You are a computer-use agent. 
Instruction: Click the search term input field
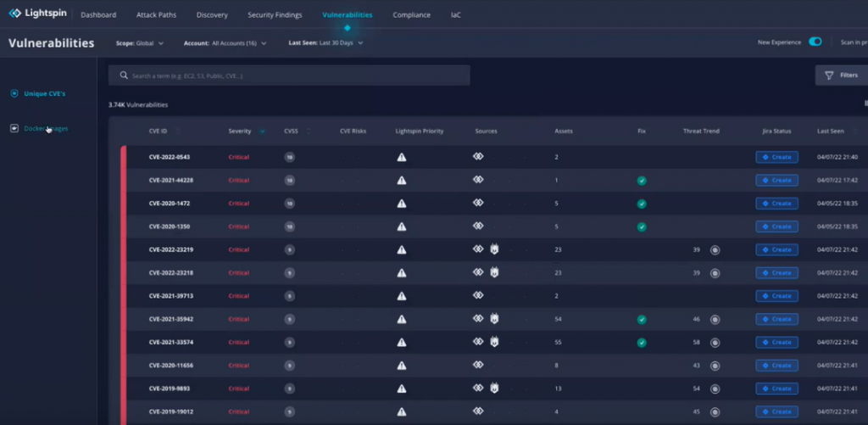pos(289,75)
